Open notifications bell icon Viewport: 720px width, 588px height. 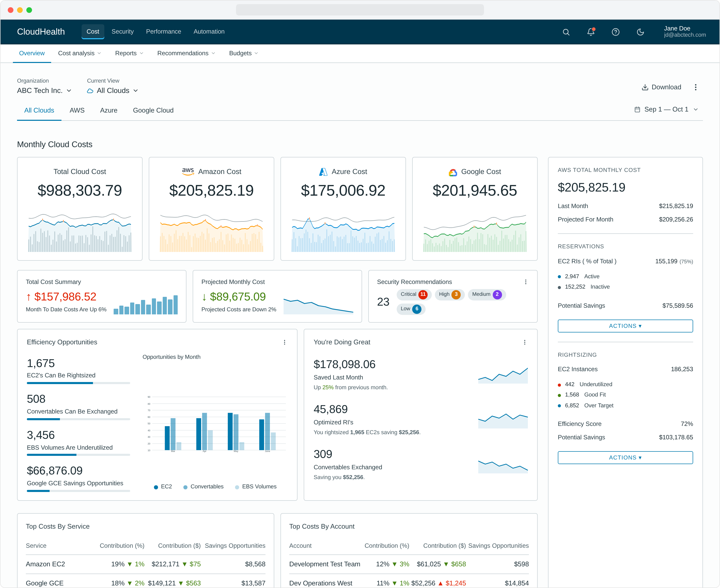(x=591, y=32)
